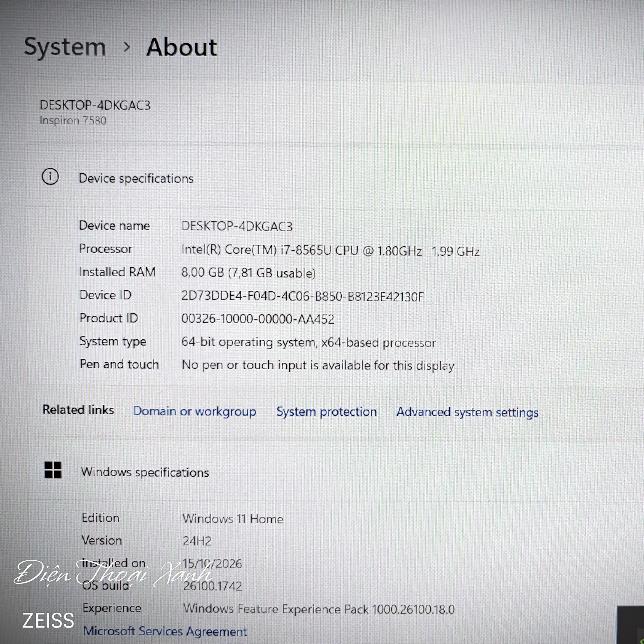Image resolution: width=644 pixels, height=644 pixels.
Task: Click the OS build number 26100.1742
Action: tap(212, 586)
